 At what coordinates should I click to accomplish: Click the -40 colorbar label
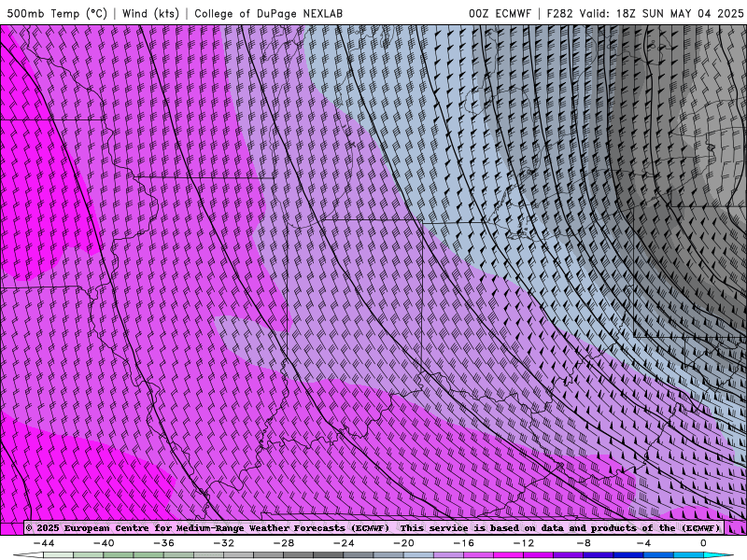tap(104, 543)
